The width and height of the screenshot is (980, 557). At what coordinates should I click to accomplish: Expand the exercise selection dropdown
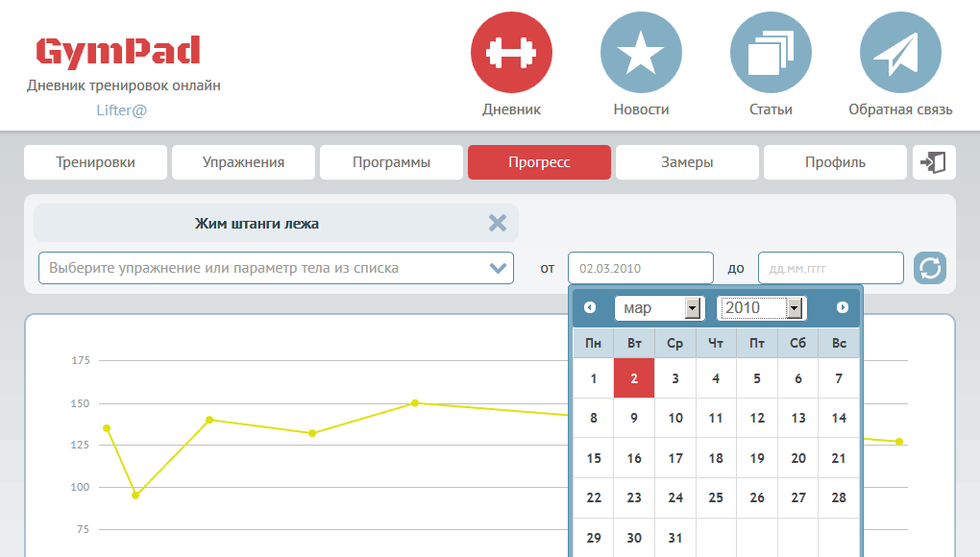[x=499, y=268]
